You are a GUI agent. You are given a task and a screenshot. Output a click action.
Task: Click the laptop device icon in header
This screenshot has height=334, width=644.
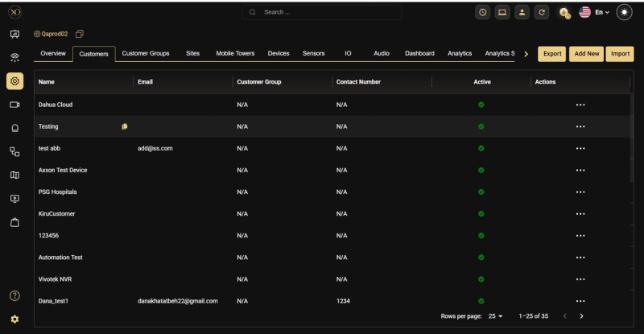(x=502, y=12)
